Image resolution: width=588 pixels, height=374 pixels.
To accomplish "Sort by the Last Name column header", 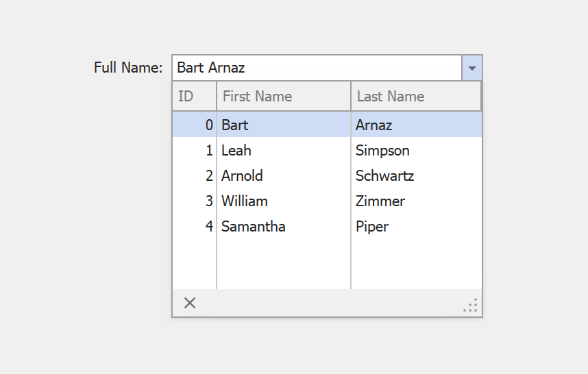I will [415, 97].
